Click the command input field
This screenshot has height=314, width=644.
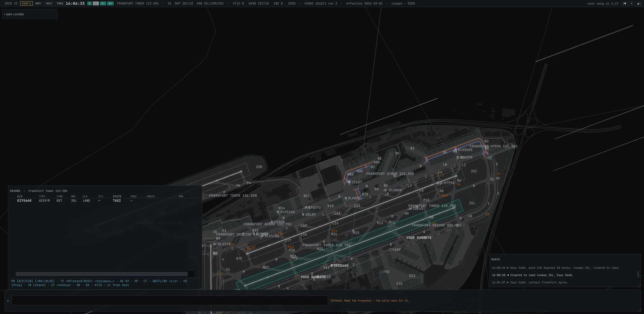pos(170,300)
